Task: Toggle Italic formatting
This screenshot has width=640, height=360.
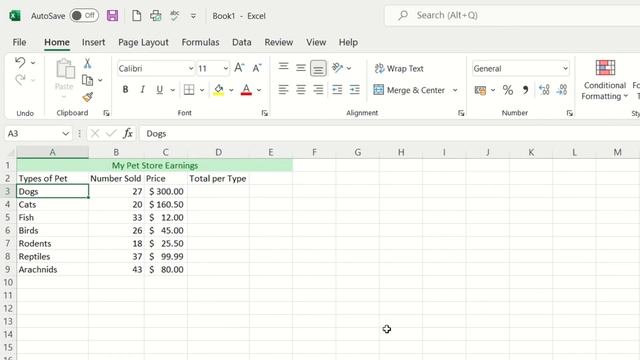Action: [x=142, y=90]
